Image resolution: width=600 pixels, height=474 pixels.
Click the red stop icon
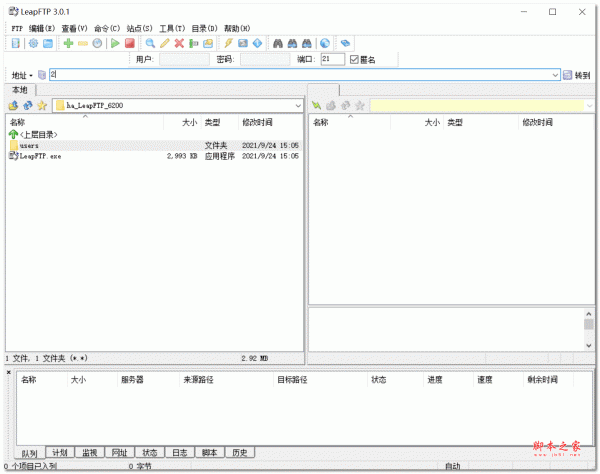pyautogui.click(x=130, y=43)
